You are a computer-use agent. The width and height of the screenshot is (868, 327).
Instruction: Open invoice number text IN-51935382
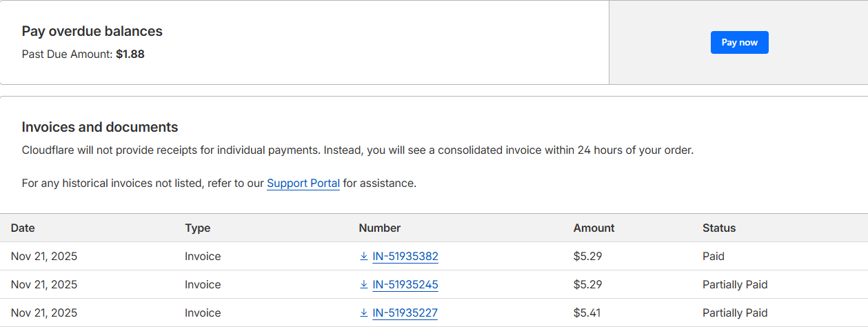tap(405, 257)
